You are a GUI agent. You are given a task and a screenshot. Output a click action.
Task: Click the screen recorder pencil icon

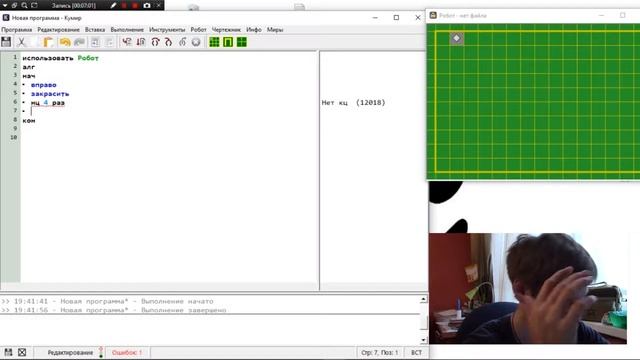point(113,5)
